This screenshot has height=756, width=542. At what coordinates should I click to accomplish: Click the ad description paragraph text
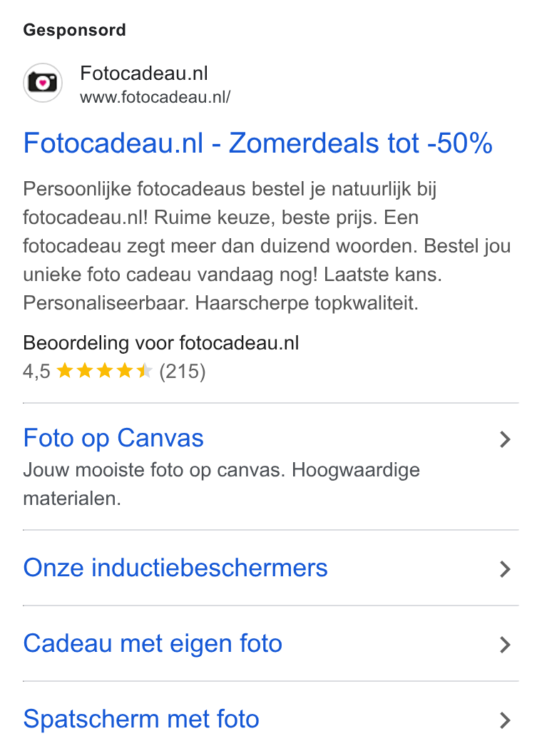267,246
